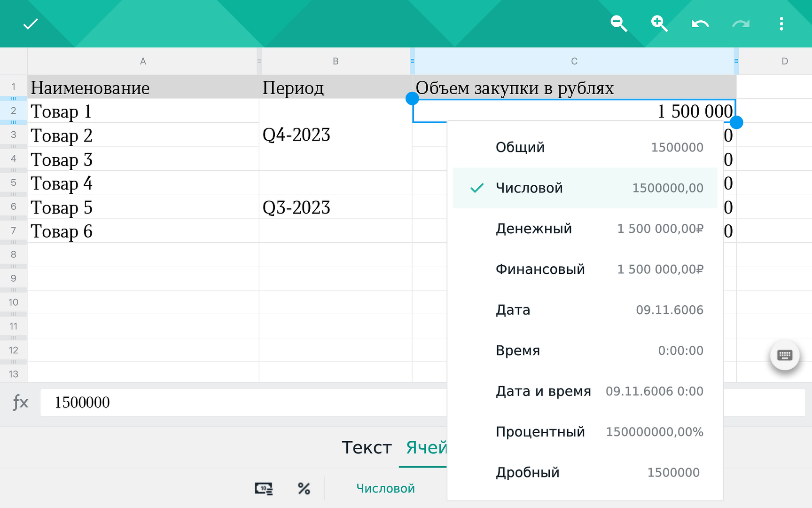Switch to the Текст tab
The image size is (812, 508).
pos(367,447)
